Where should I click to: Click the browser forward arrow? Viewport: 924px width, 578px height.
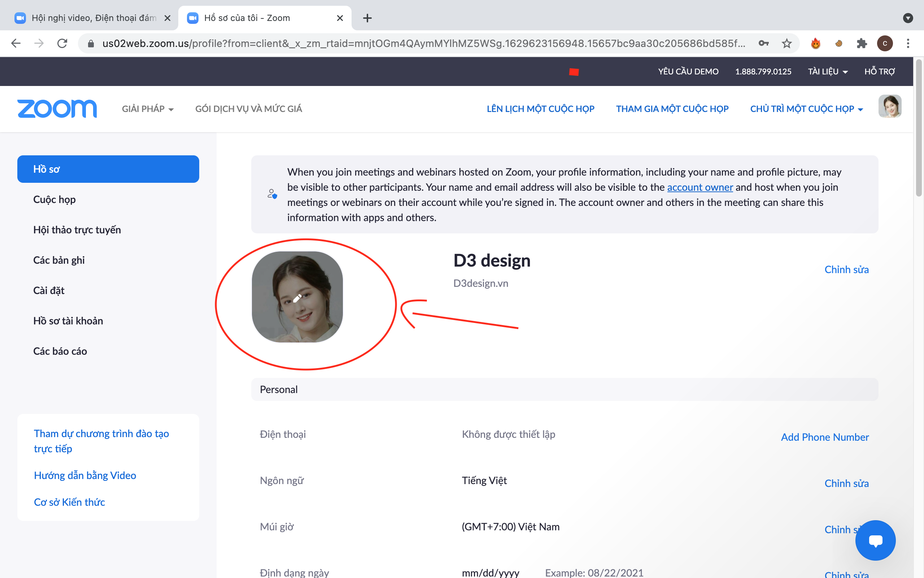coord(39,43)
